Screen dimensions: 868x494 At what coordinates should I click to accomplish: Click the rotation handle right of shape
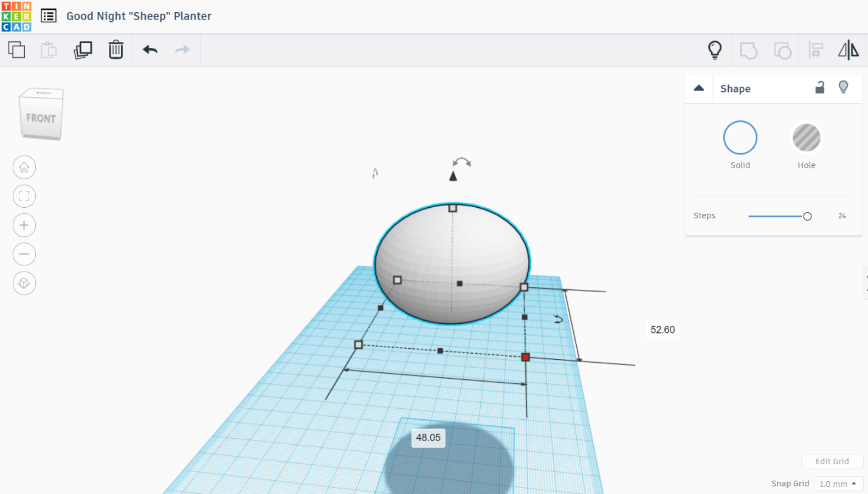point(559,319)
